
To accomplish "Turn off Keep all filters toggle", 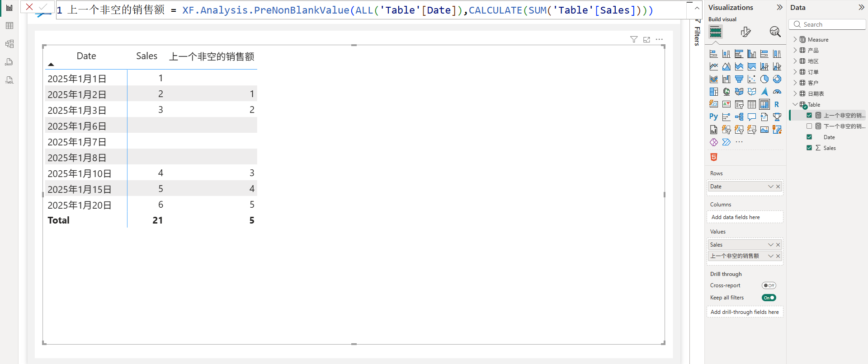I will [769, 298].
